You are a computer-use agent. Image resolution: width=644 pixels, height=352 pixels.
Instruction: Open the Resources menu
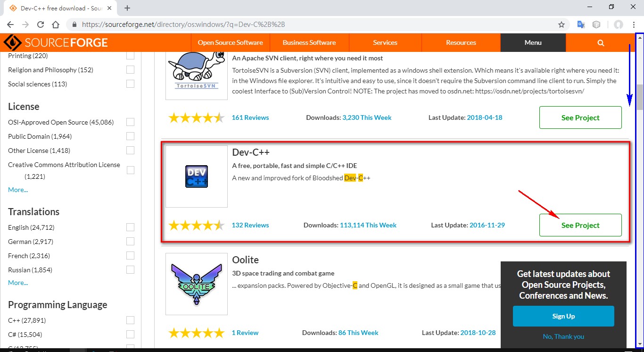click(x=461, y=42)
